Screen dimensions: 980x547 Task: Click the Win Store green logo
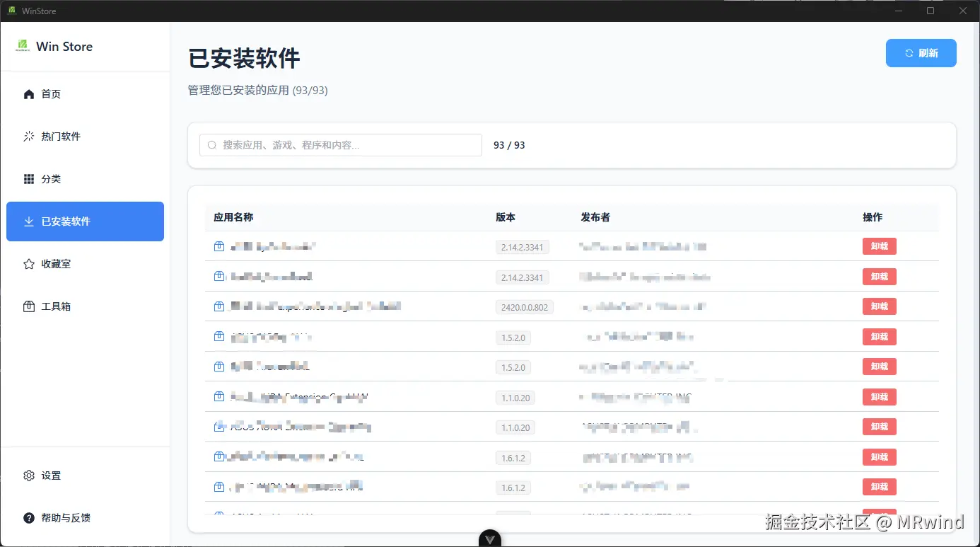[24, 46]
